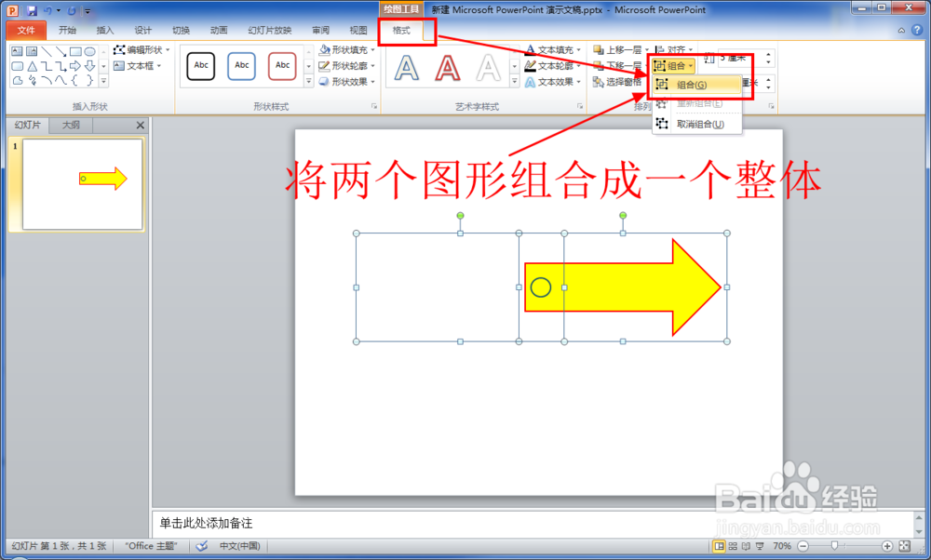Select the right block arrow shape
Screen dimensions: 931x560
tap(75, 66)
